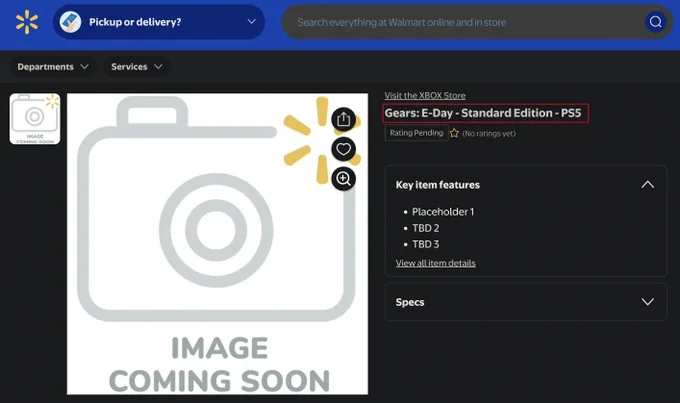Click the TBD 2 feature text
The height and width of the screenshot is (403, 680).
425,228
